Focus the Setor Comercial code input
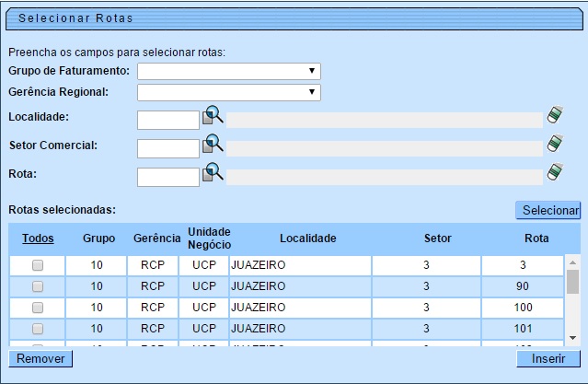The width and height of the screenshot is (588, 384). click(x=168, y=148)
